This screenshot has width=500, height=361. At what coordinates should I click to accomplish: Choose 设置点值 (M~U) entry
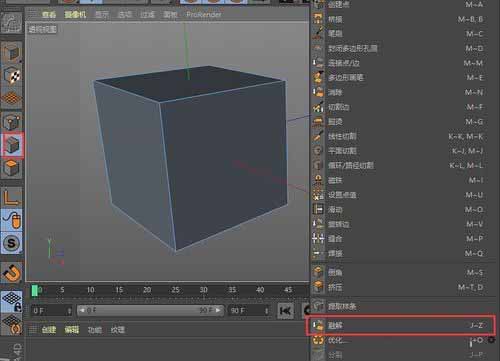point(404,195)
